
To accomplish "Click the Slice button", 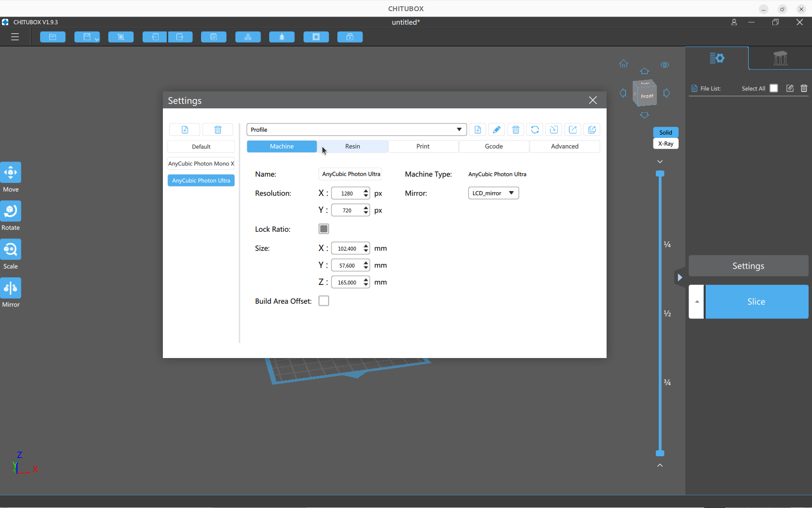I will click(756, 301).
